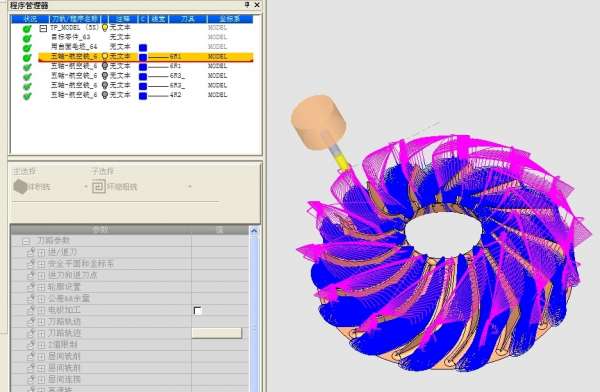Screen dimensions: 600x392
Task: Click the 坐标系 column header
Action: [230, 19]
